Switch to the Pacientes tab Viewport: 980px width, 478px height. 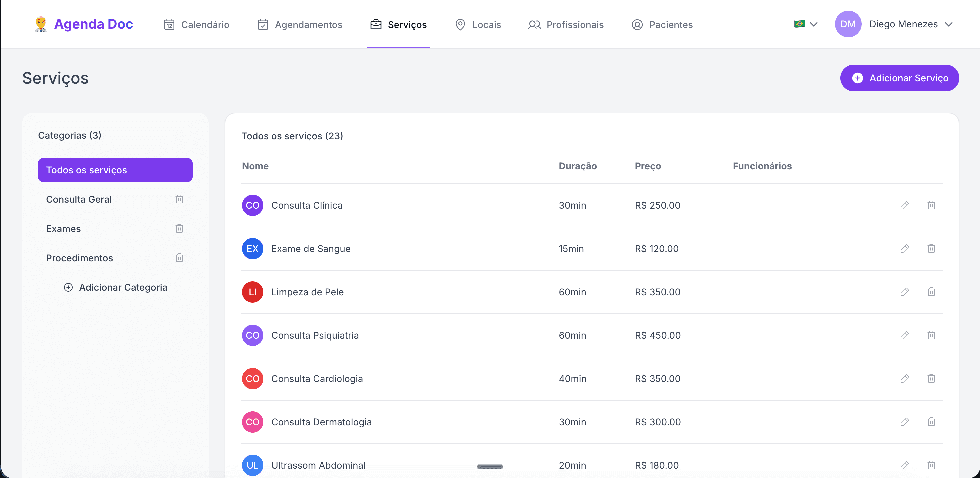[662, 24]
